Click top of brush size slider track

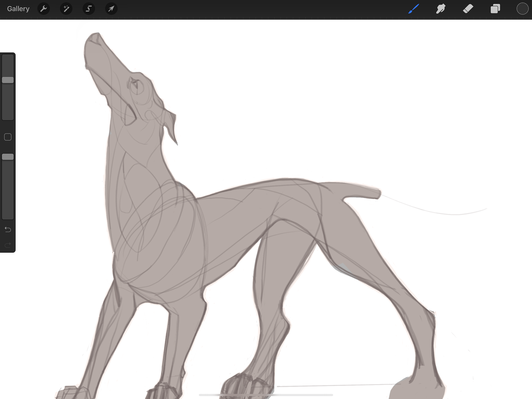tap(8, 58)
